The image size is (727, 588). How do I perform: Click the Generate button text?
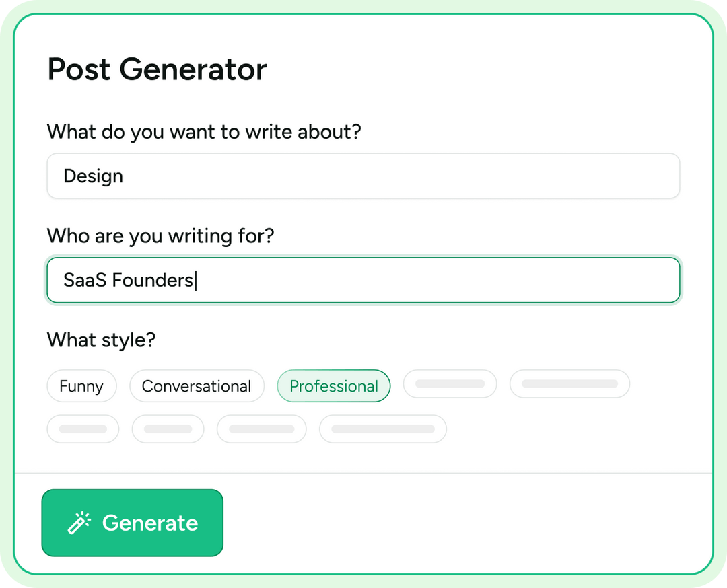[149, 523]
